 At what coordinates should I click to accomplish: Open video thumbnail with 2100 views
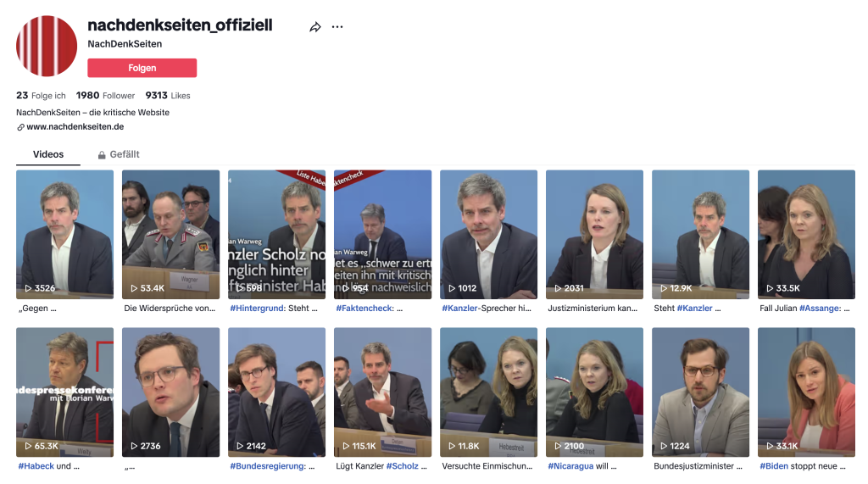click(594, 392)
